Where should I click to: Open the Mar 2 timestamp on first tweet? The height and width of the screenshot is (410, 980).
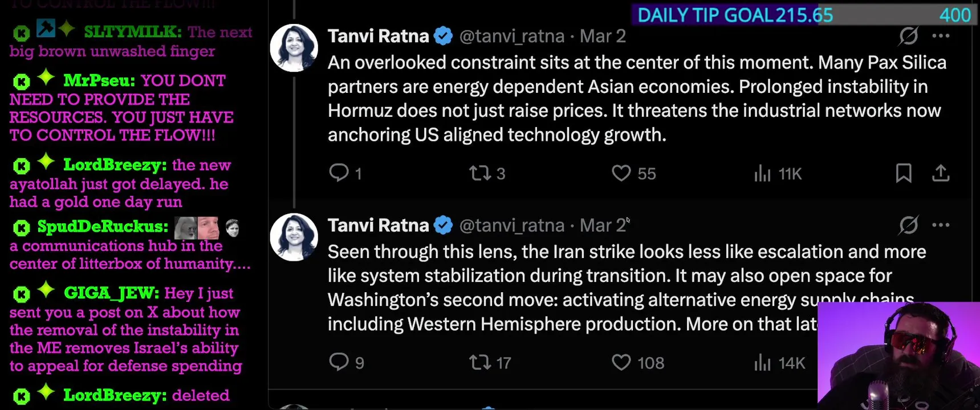[603, 36]
